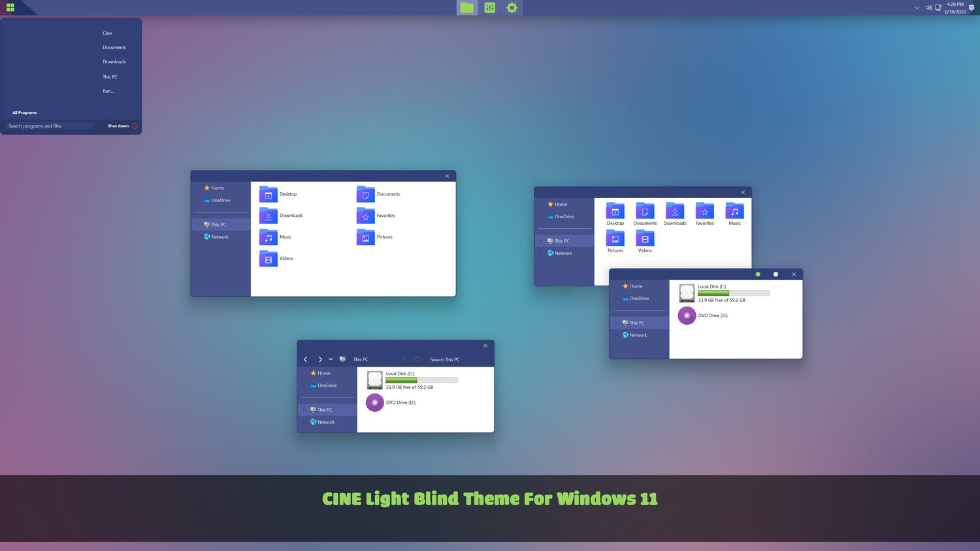The width and height of the screenshot is (980, 551).
Task: Go forward using the right arrow in the address bar
Action: click(x=320, y=359)
